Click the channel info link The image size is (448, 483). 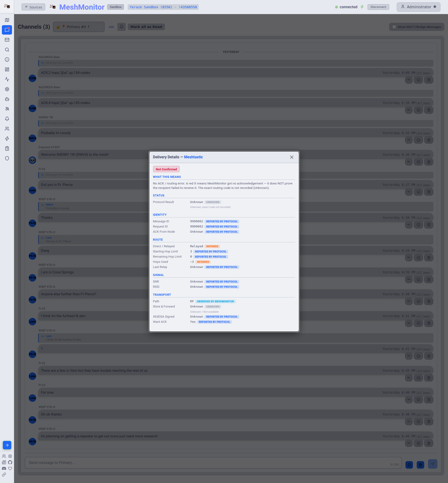(x=111, y=27)
